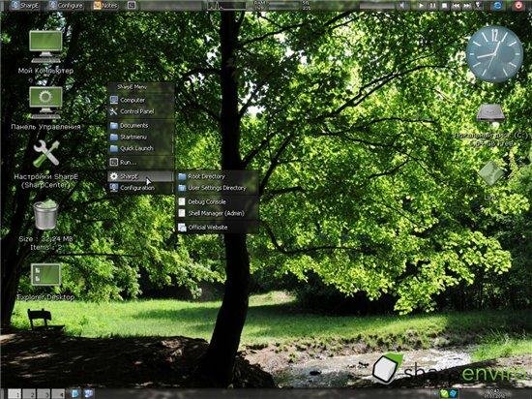Choose Run... in the SharpE Menu
The image size is (532, 399).
(x=140, y=163)
